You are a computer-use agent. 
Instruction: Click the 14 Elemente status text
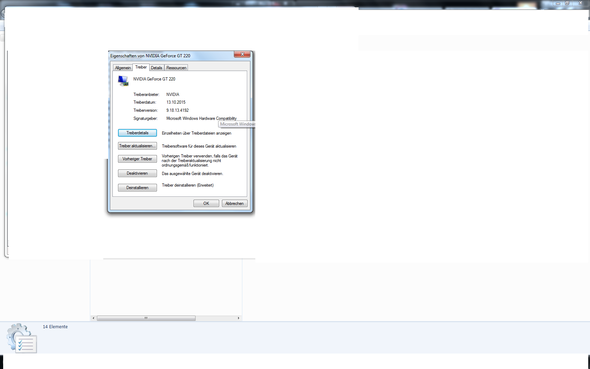point(55,327)
